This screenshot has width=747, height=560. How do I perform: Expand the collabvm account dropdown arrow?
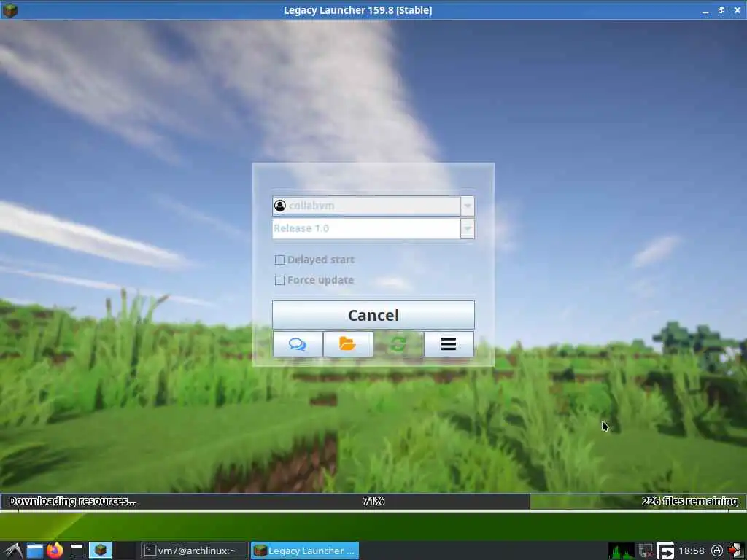click(x=468, y=206)
